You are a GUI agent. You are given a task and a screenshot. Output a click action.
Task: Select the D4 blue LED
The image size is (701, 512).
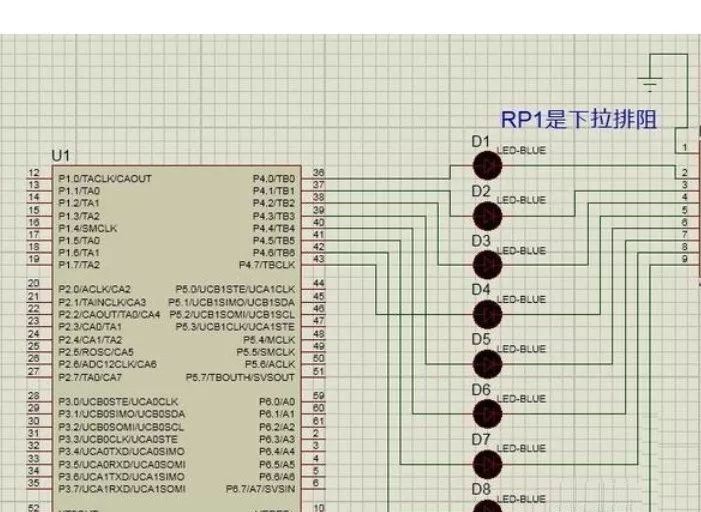click(x=487, y=314)
